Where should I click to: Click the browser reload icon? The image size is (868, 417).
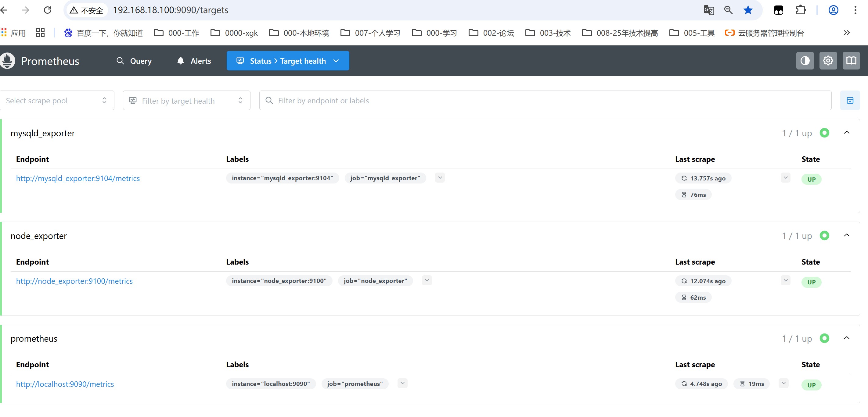pos(48,10)
